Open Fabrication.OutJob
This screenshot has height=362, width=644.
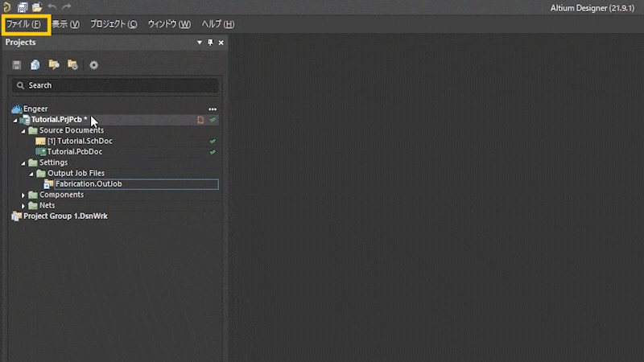click(89, 184)
